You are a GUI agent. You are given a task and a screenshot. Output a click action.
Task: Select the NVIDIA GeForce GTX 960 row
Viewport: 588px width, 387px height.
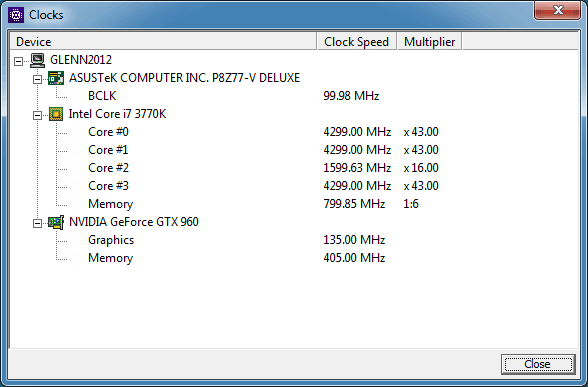134,222
